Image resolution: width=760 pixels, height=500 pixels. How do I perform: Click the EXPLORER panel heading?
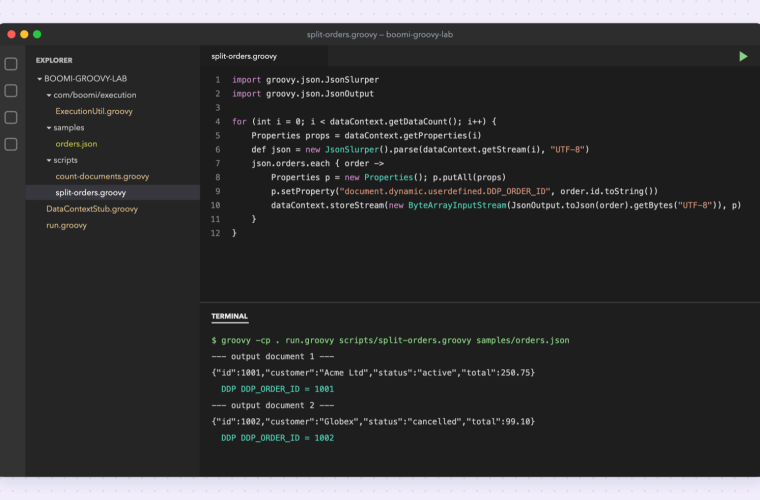54,60
